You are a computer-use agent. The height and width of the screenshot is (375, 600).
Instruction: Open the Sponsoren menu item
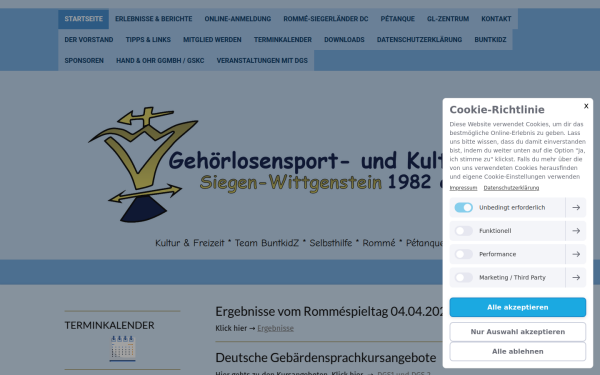[84, 61]
